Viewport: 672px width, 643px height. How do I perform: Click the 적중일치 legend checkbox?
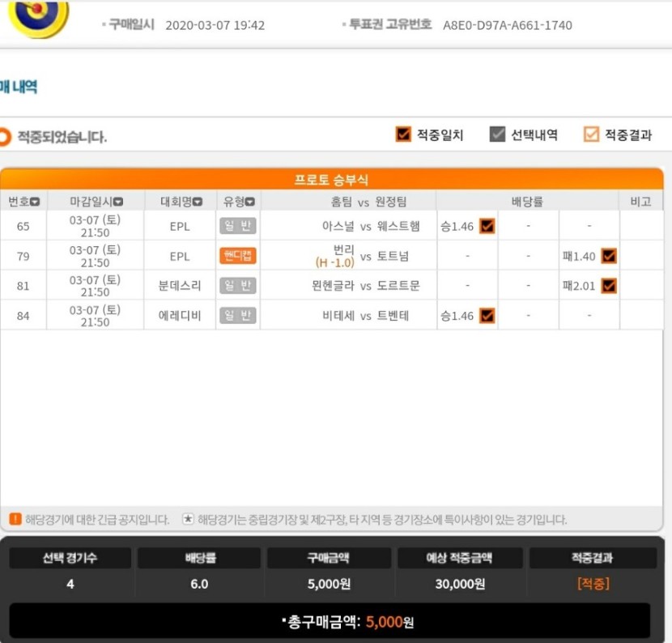click(403, 134)
